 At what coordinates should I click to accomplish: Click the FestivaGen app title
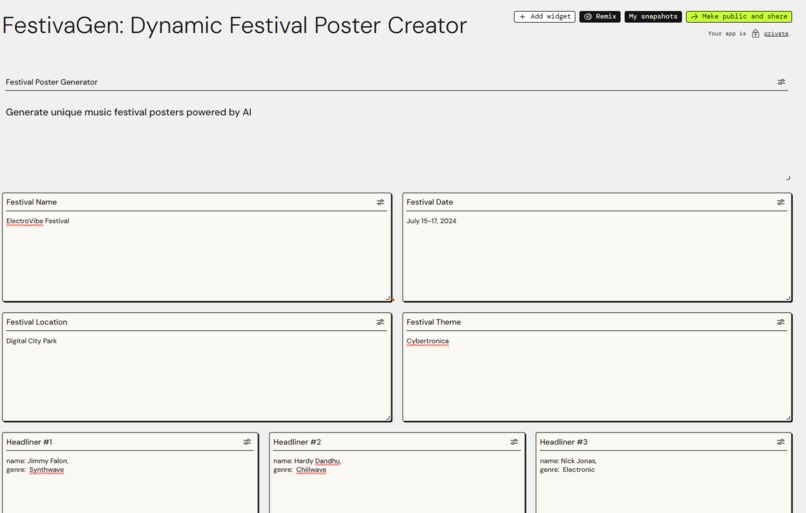click(234, 25)
